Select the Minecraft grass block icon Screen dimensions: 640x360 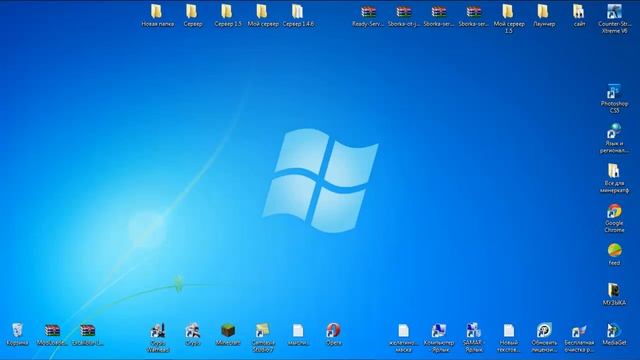pos(227,331)
